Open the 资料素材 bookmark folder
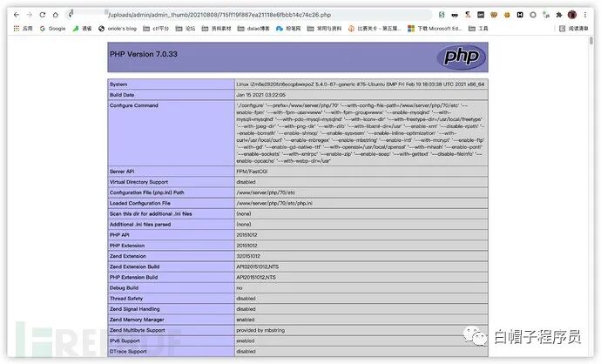Image resolution: width=601 pixels, height=364 pixels. tap(216, 29)
